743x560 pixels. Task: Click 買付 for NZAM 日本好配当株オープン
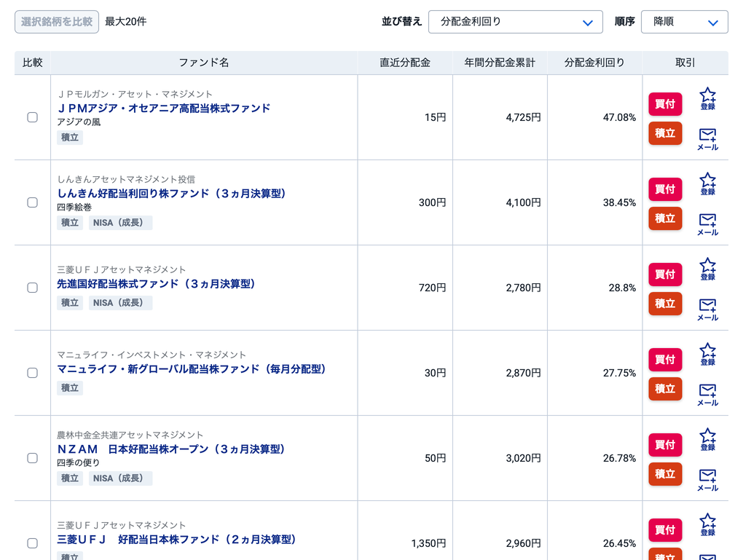665,445
